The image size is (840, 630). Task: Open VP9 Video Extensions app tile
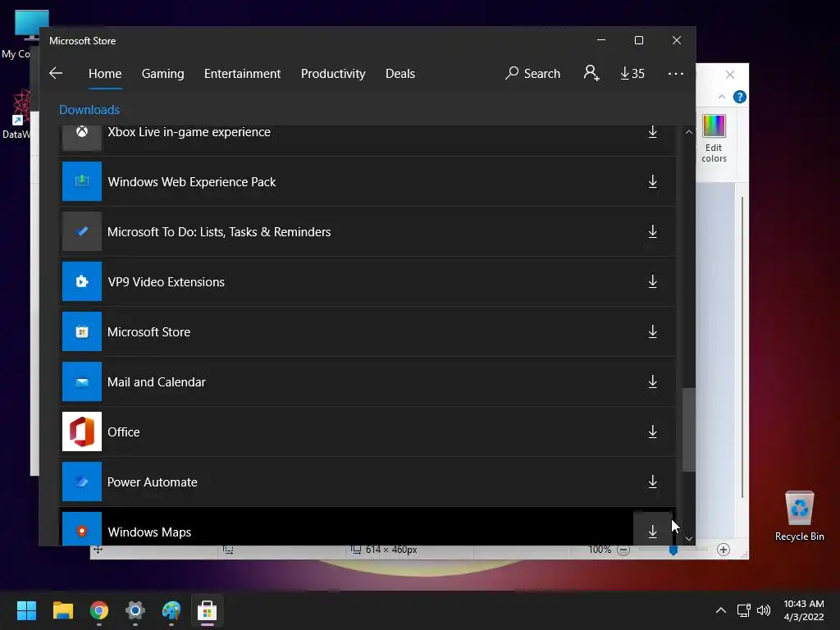pyautogui.click(x=82, y=282)
